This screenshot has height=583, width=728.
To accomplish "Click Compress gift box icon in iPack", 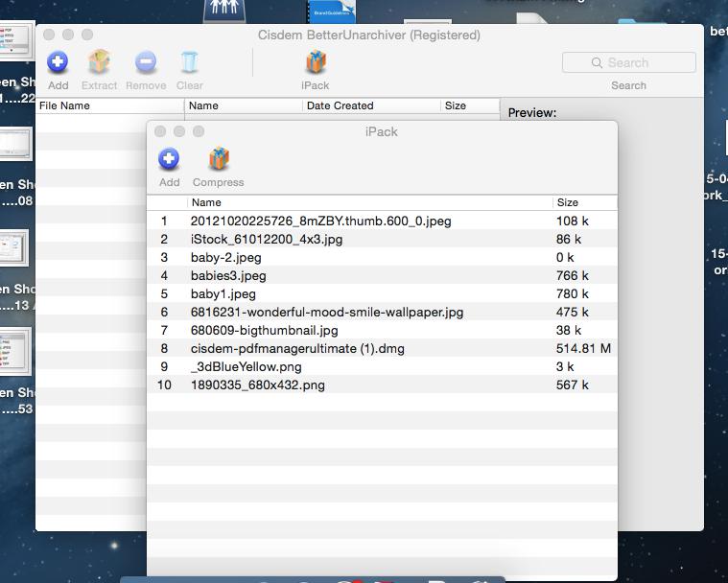I will (219, 159).
